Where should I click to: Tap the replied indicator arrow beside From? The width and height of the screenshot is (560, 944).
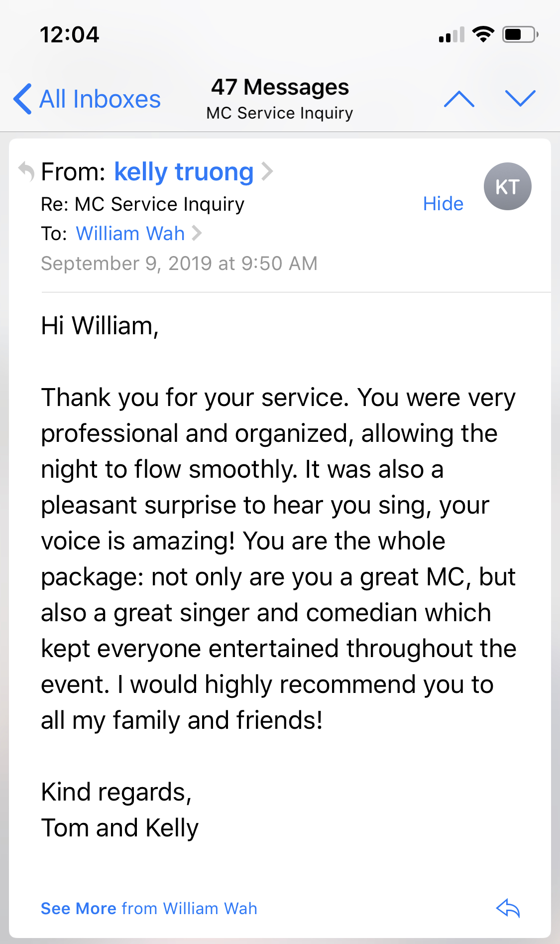pos(26,172)
